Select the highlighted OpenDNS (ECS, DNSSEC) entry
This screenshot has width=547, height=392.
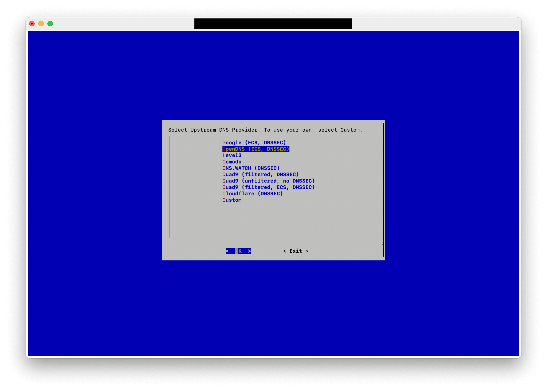(x=256, y=149)
